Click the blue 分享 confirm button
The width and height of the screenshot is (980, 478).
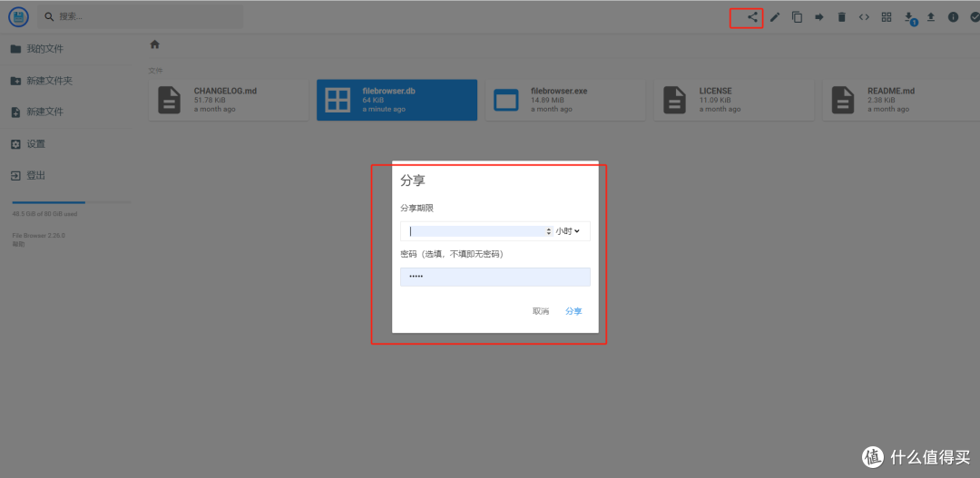pyautogui.click(x=573, y=311)
